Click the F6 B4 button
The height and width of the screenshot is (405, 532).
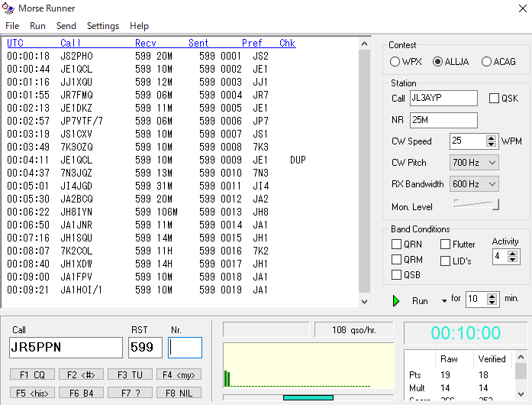click(81, 393)
